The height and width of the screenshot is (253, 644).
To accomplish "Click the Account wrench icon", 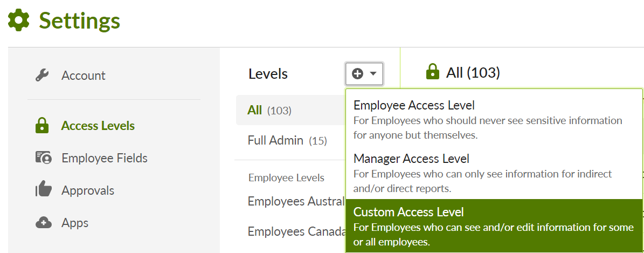I will [43, 76].
